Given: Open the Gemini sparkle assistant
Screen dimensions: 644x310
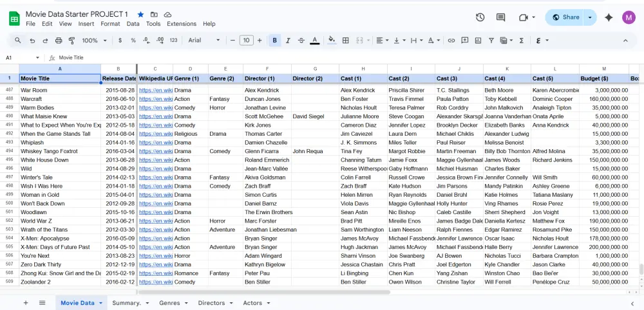Looking at the screenshot, I should click(x=609, y=17).
